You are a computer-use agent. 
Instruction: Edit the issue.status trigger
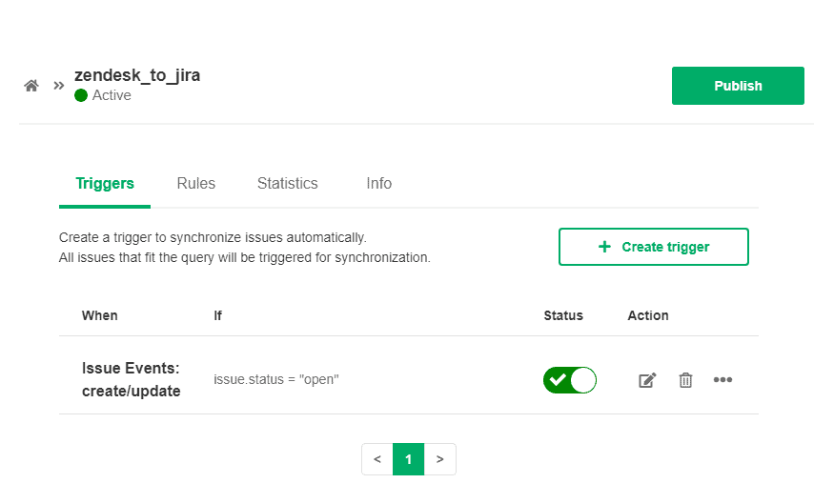[647, 380]
